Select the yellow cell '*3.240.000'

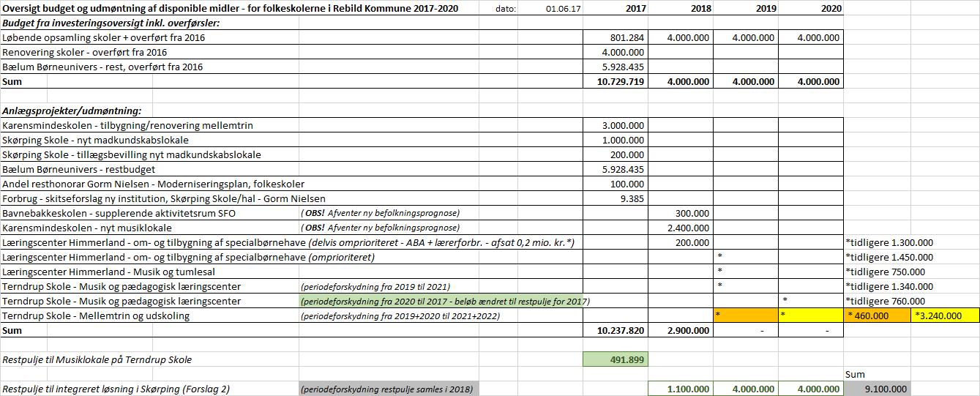[x=945, y=315]
